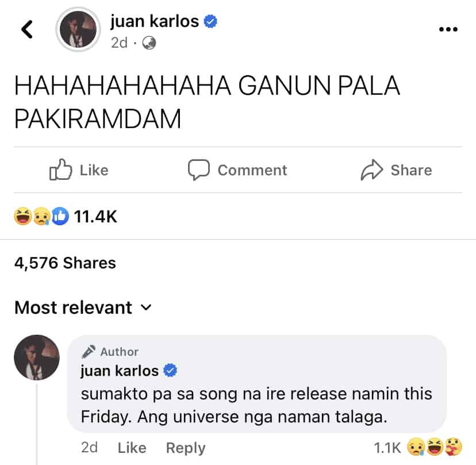The image size is (476, 465).
Task: Open the commenter profile picture in the comment
Action: point(37,358)
